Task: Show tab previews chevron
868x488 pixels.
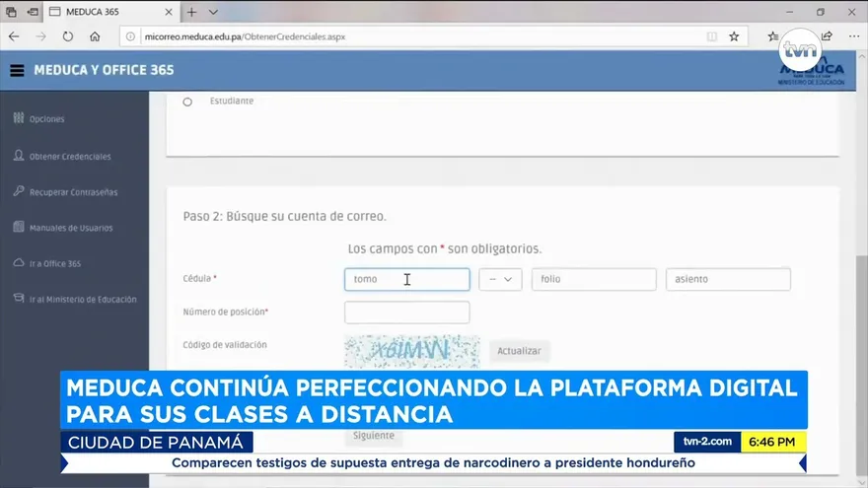Action: 213,12
